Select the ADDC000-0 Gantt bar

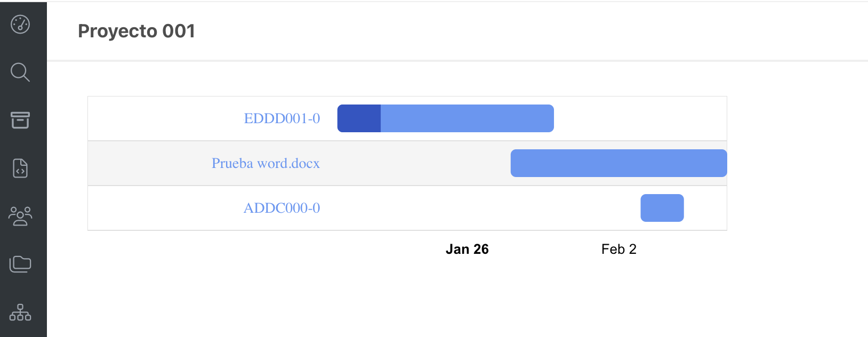(x=662, y=208)
